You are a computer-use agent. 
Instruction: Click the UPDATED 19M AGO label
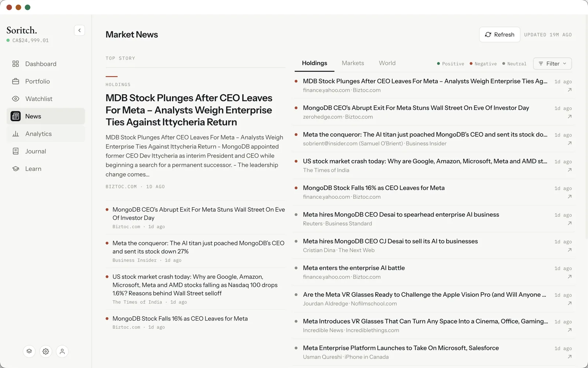click(x=548, y=35)
